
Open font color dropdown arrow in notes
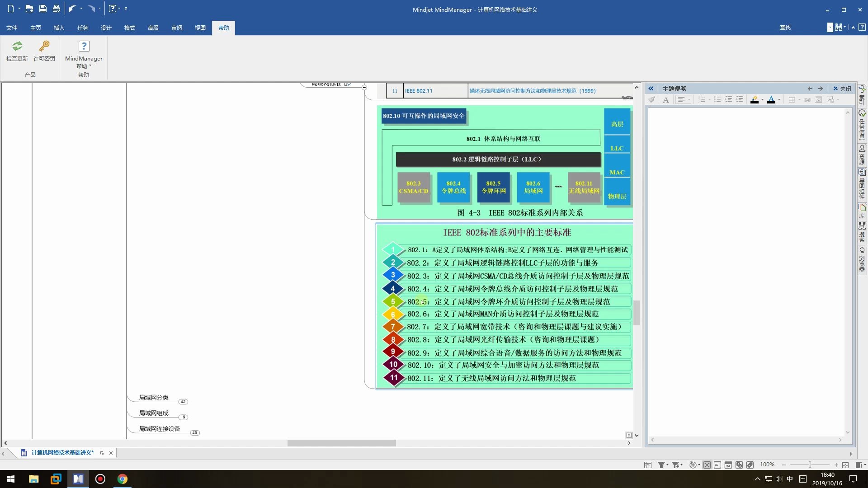point(779,100)
